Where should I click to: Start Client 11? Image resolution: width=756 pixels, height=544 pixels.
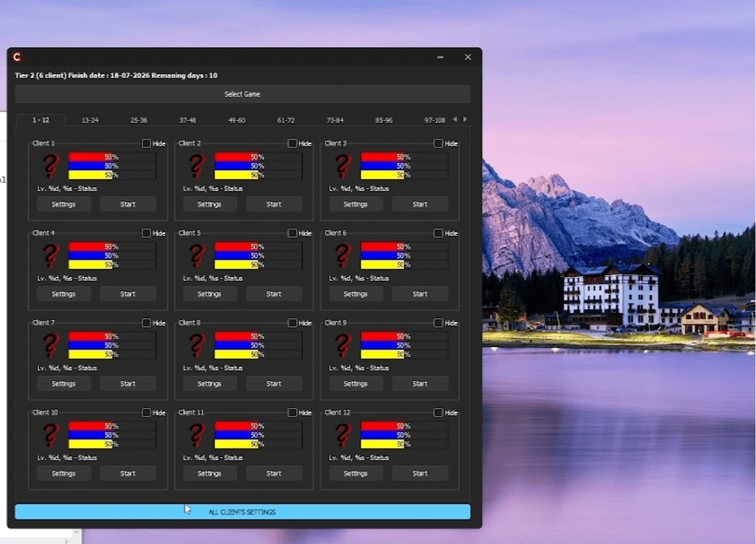(x=274, y=473)
